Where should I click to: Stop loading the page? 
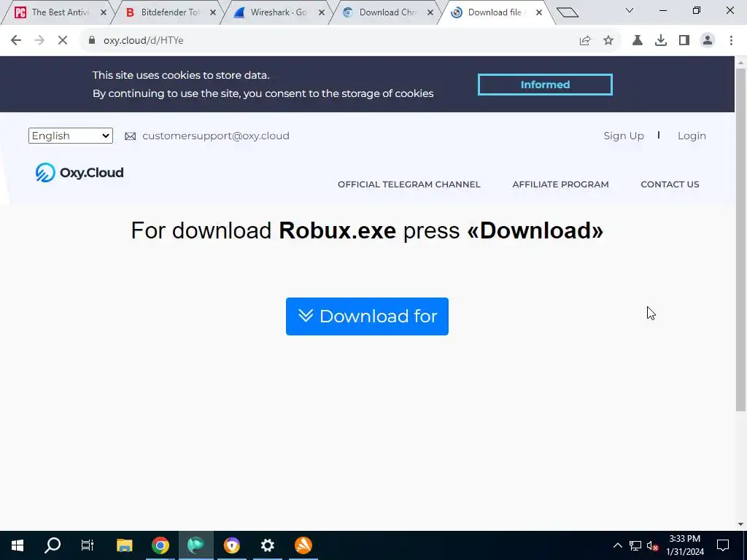pos(63,41)
